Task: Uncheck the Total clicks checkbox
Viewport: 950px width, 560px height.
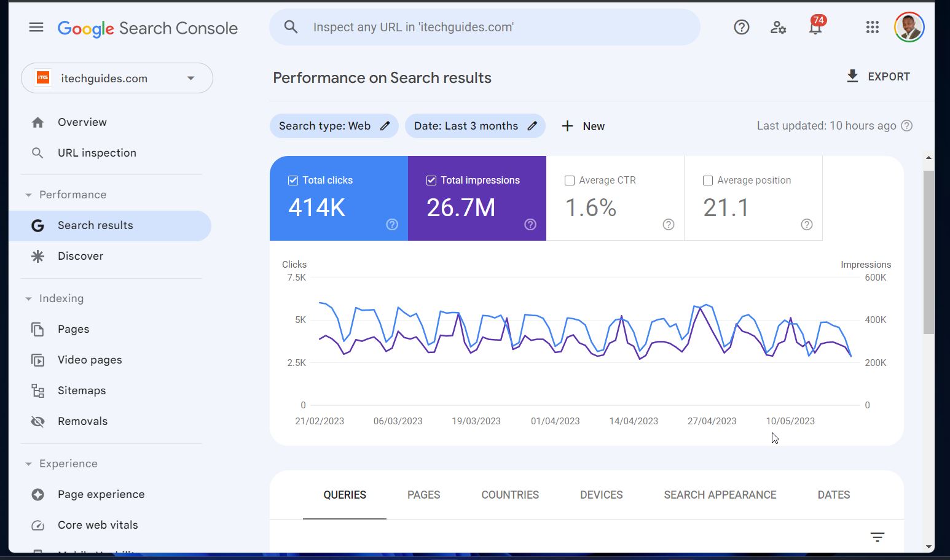Action: pos(293,181)
